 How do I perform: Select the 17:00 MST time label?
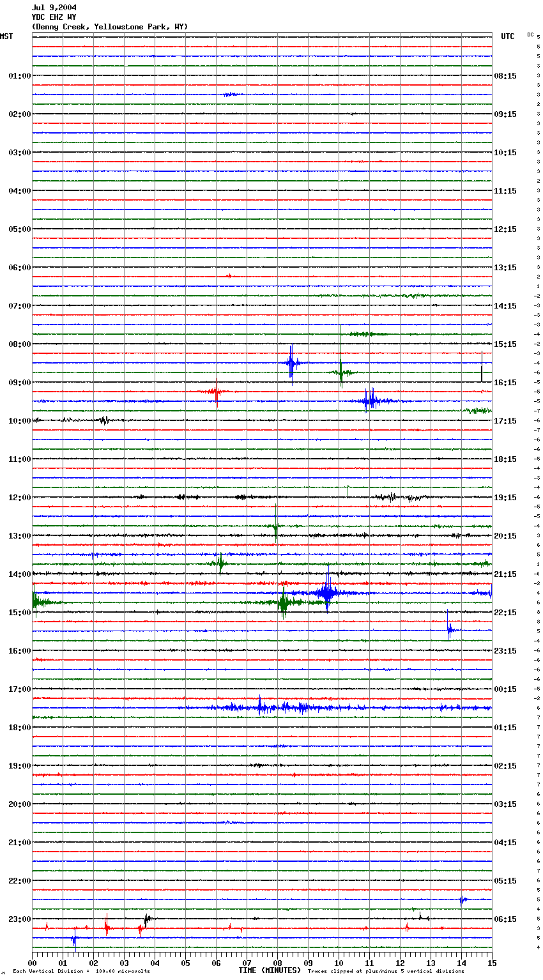(19, 689)
